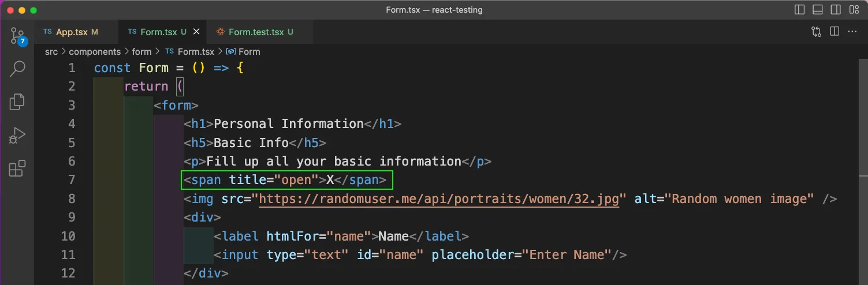Viewport: 868px width, 285px height.
Task: Click the opening <div> tag on line 9
Action: pos(203,217)
